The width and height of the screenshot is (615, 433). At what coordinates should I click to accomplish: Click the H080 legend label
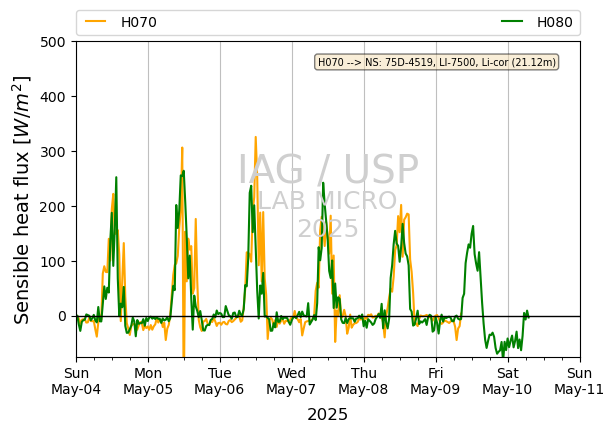point(555,22)
